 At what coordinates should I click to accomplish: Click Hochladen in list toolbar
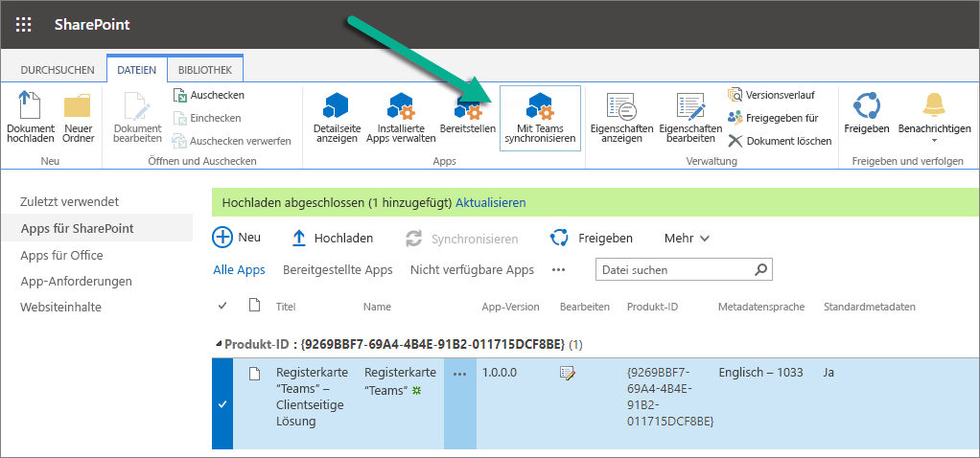[x=333, y=238]
